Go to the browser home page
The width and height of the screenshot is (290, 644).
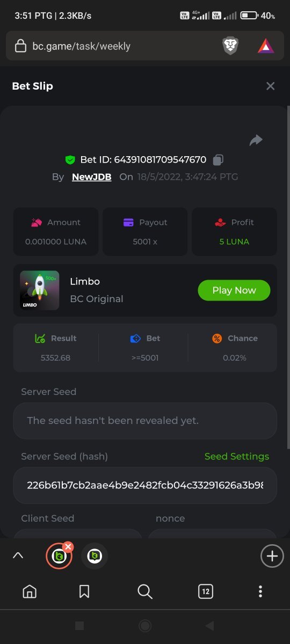30,591
